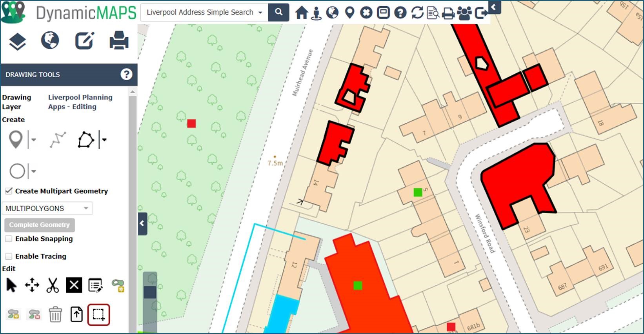The image size is (644, 334).
Task: Select the create point marker tool
Action: coord(16,140)
